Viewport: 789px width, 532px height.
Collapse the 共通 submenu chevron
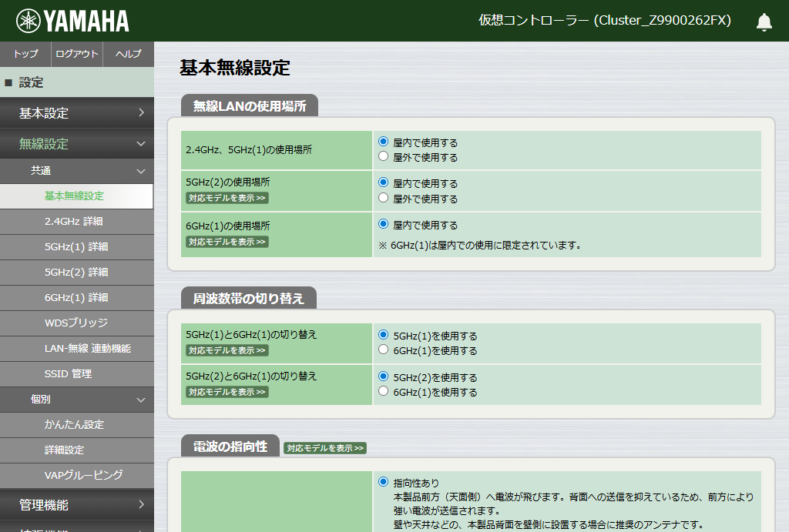pyautogui.click(x=142, y=171)
